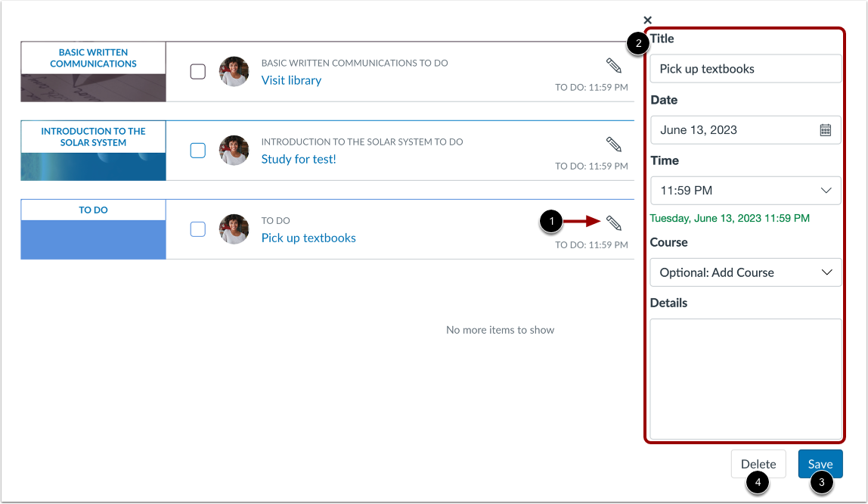Open the Study for test! link
Viewport: 868px width, 504px height.
tap(298, 159)
